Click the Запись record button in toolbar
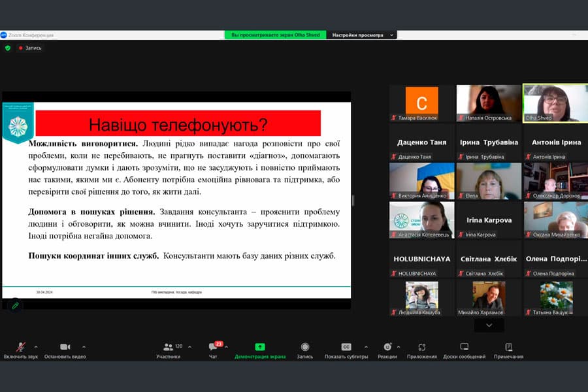Viewport: 588px width, 392px height. (x=304, y=347)
